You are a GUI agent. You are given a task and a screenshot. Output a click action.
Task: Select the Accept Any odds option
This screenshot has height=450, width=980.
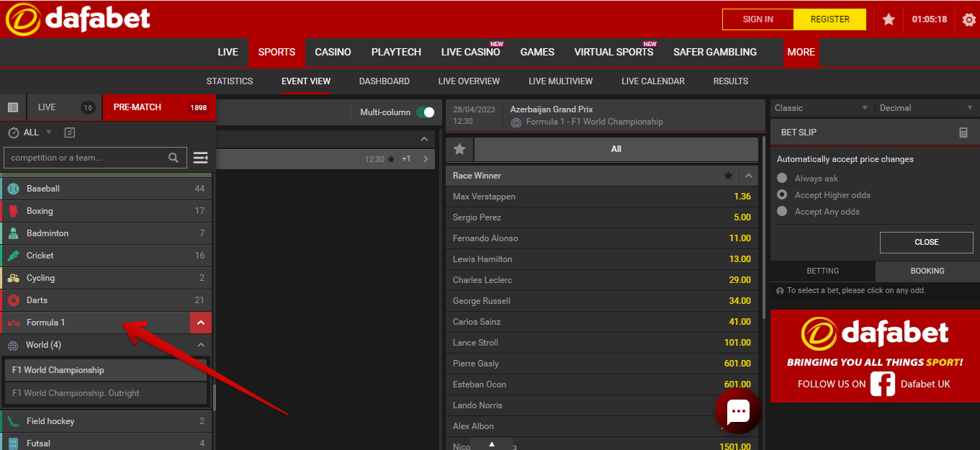[x=782, y=212]
